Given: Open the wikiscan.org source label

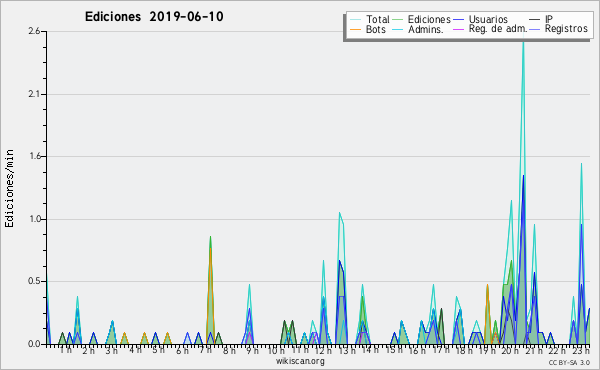Looking at the screenshot, I should coord(300,361).
